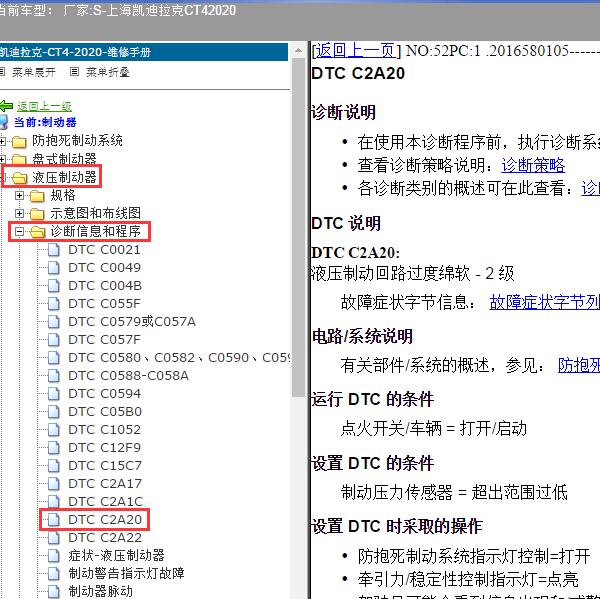This screenshot has width=600, height=599.
Task: Click document icon for DTC C2A17
Action: (x=54, y=483)
